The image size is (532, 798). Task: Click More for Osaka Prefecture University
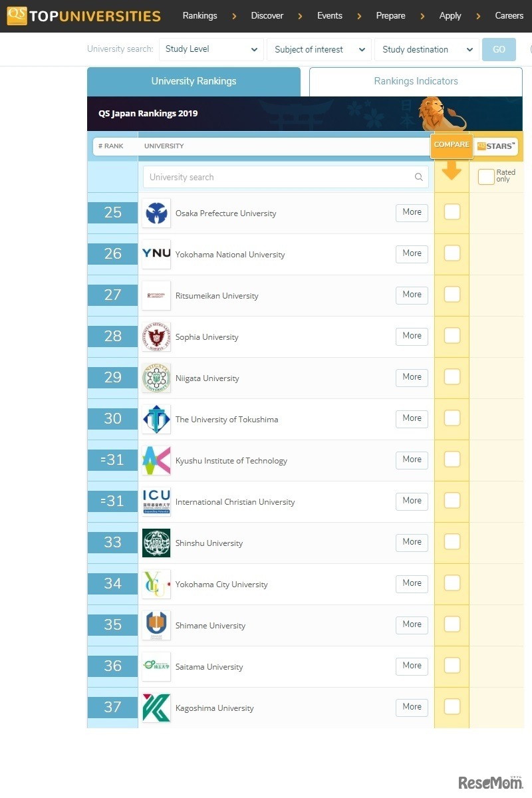point(412,212)
